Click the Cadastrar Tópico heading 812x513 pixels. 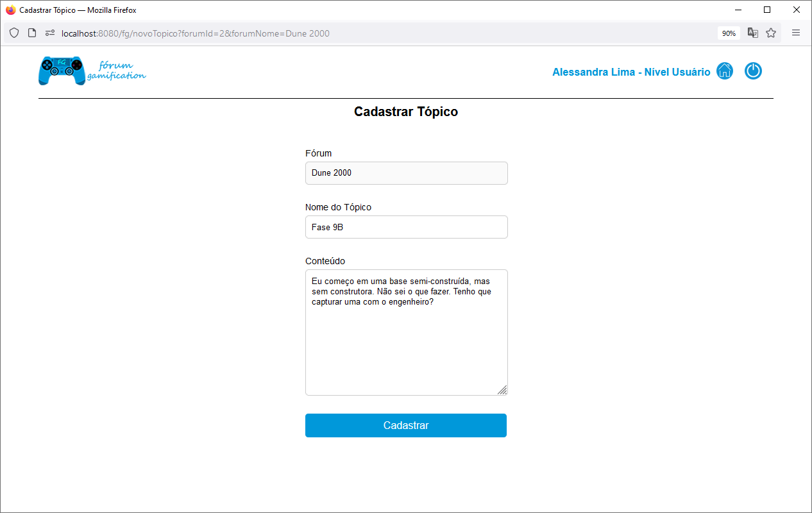[x=406, y=112]
